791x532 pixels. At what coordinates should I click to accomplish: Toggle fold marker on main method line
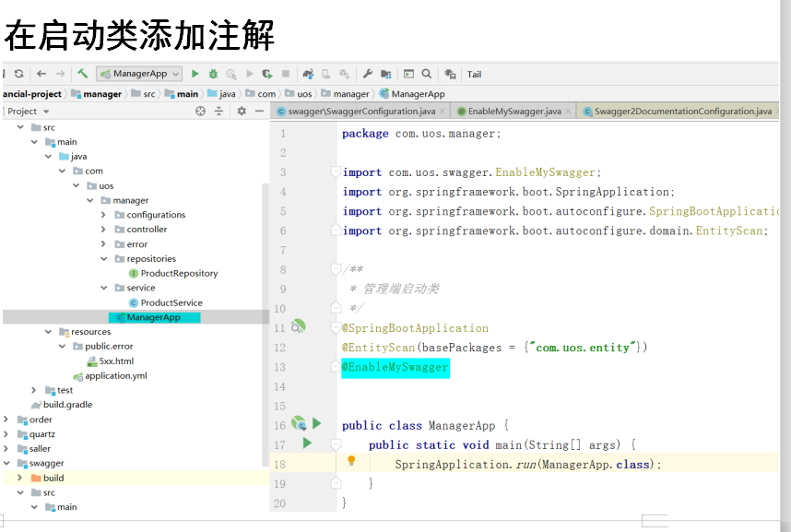[x=336, y=444]
